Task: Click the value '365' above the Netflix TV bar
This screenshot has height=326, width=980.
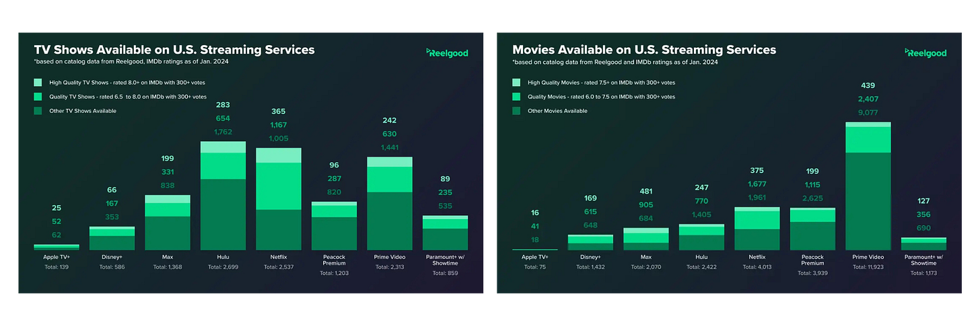Action: [278, 111]
